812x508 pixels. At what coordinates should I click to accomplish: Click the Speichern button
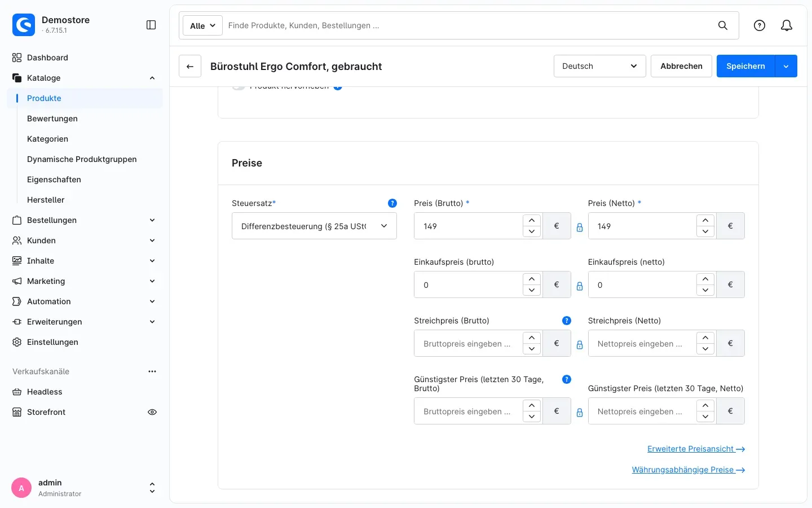[x=745, y=66]
